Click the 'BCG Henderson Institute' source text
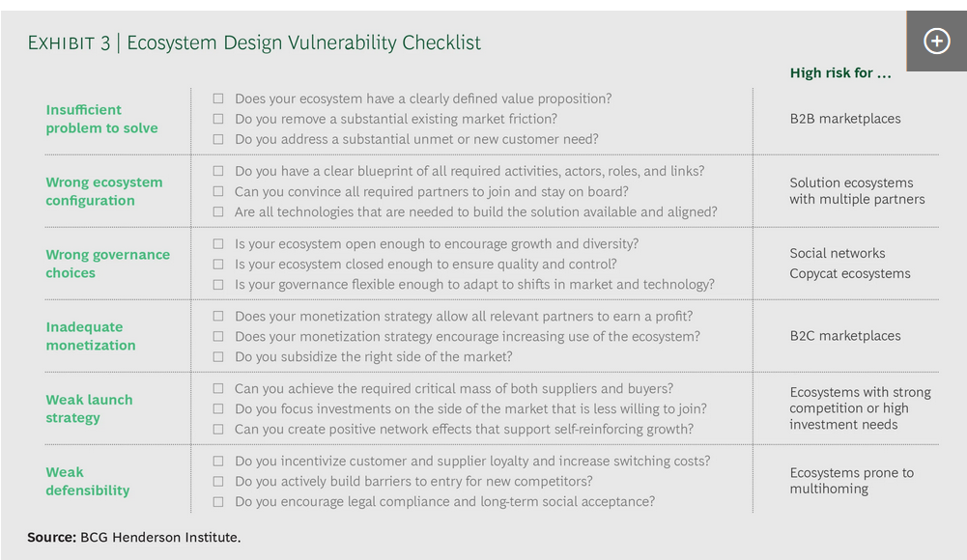Image resolution: width=967 pixels, height=560 pixels. pos(159,537)
